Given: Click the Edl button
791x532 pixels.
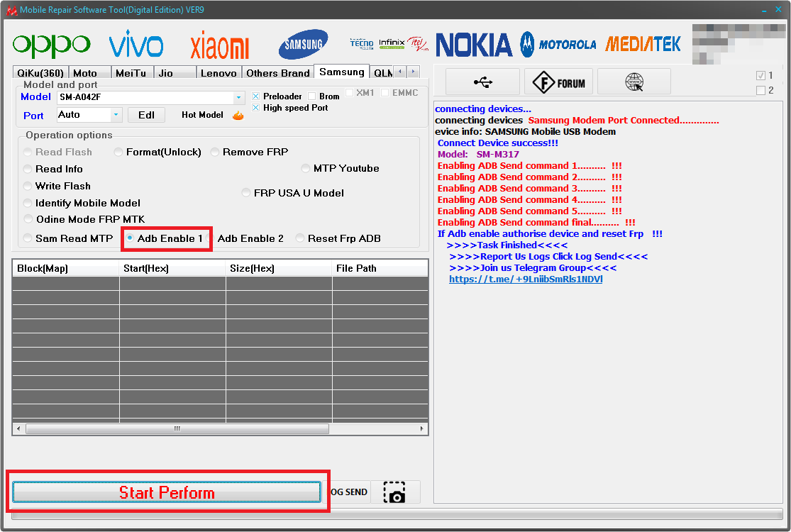Looking at the screenshot, I should point(146,115).
